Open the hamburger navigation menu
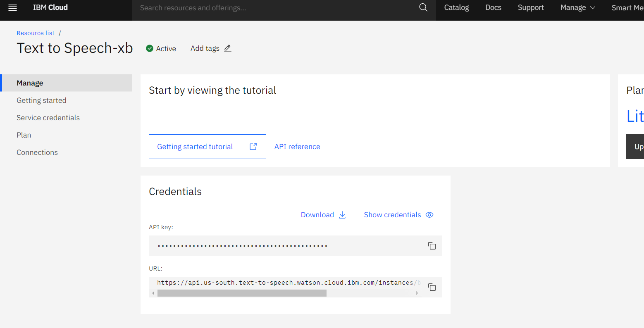This screenshot has width=644, height=328. tap(12, 7)
